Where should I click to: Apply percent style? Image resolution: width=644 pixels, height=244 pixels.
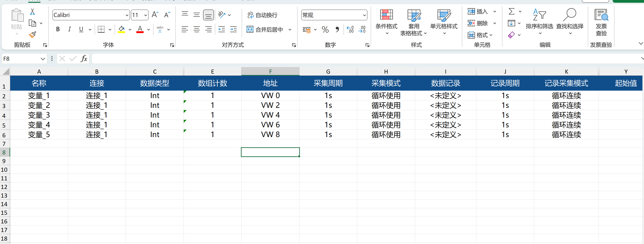tap(325, 29)
